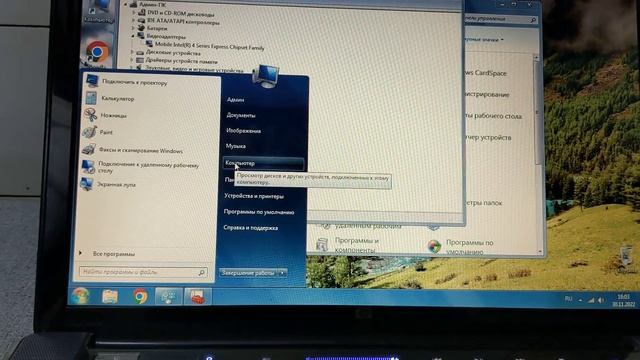
Task: Open Документы in Start menu
Action: tap(241, 116)
